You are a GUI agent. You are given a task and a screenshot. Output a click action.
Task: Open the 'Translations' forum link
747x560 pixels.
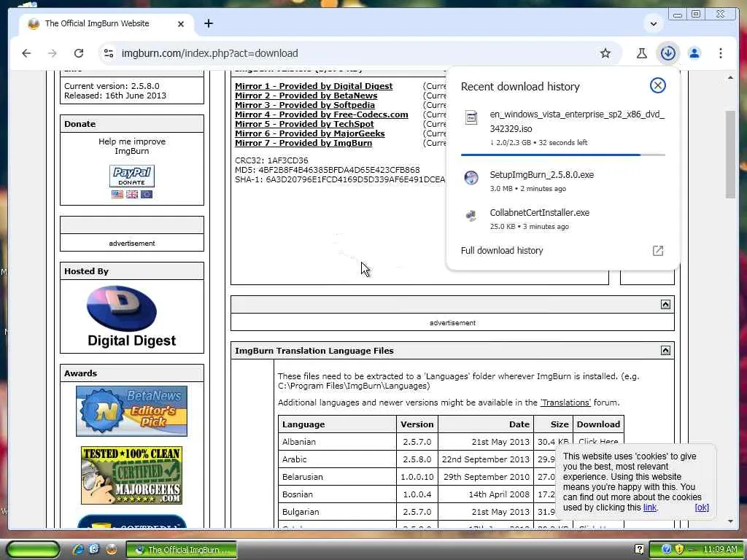click(x=565, y=402)
